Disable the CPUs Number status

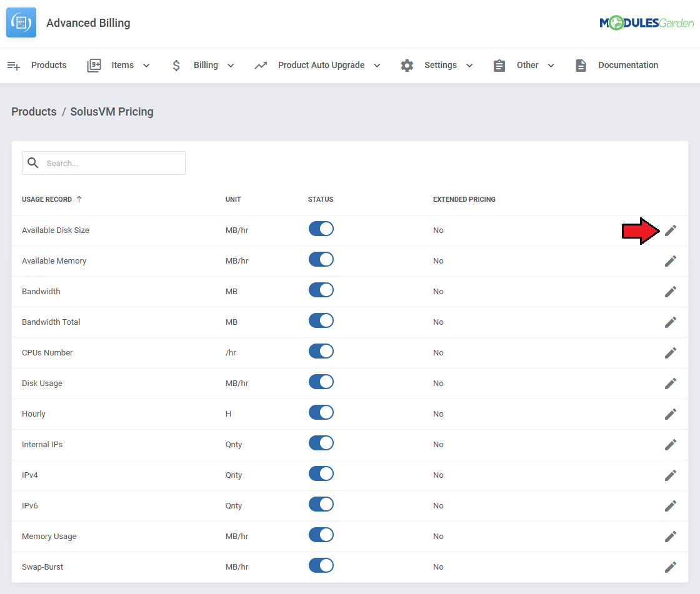[x=321, y=351]
